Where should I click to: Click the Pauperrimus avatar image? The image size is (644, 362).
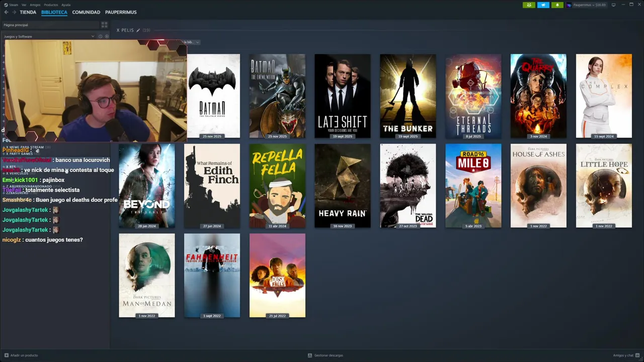(569, 5)
